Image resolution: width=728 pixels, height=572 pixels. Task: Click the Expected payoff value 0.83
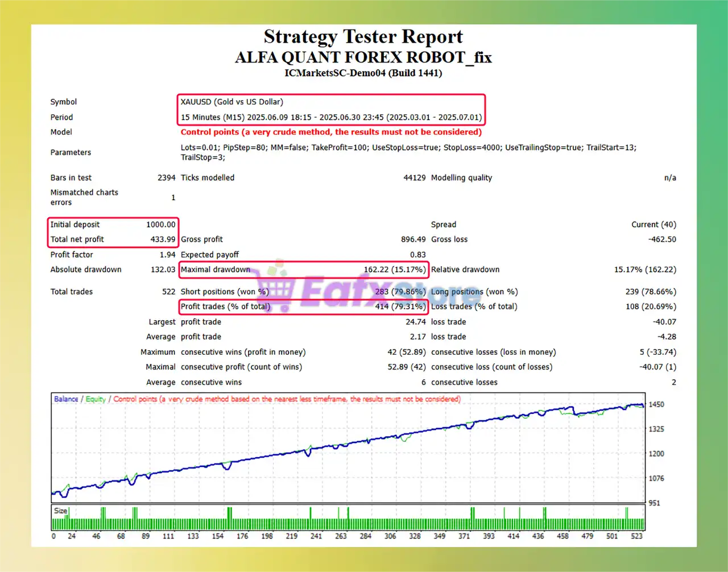(417, 255)
